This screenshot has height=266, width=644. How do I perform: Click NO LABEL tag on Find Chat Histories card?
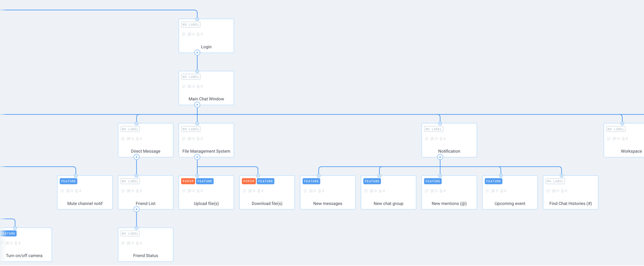click(555, 181)
